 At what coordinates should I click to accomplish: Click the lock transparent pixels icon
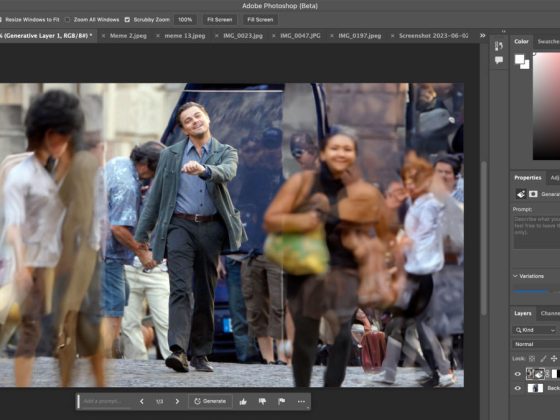tap(532, 358)
